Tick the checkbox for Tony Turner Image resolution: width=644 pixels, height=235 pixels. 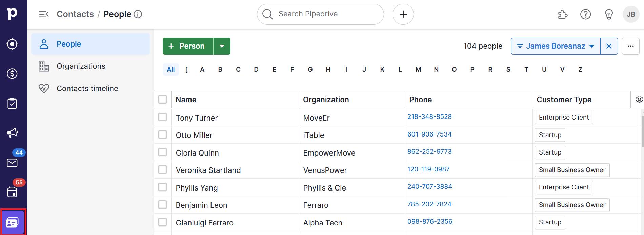coord(163,117)
